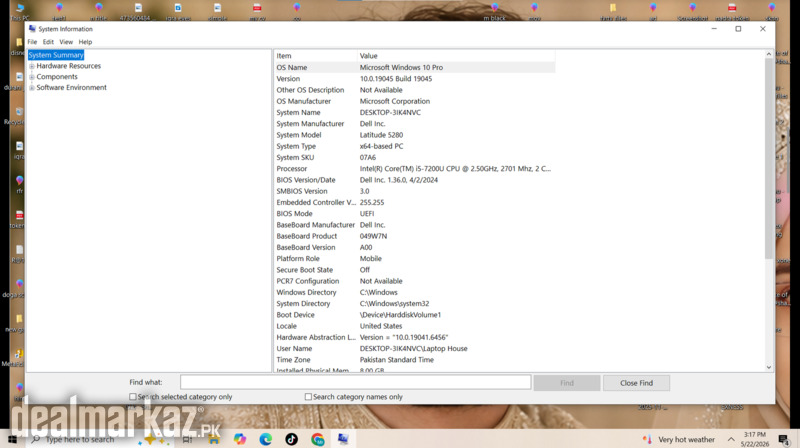This screenshot has width=800, height=448.
Task: Expand the Hardware Resources node
Action: click(32, 66)
